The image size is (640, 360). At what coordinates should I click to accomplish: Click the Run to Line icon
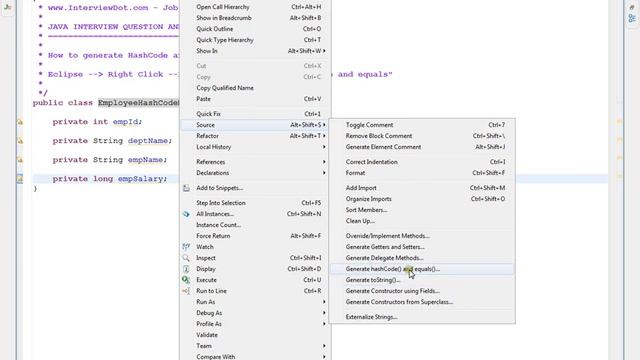click(x=186, y=291)
